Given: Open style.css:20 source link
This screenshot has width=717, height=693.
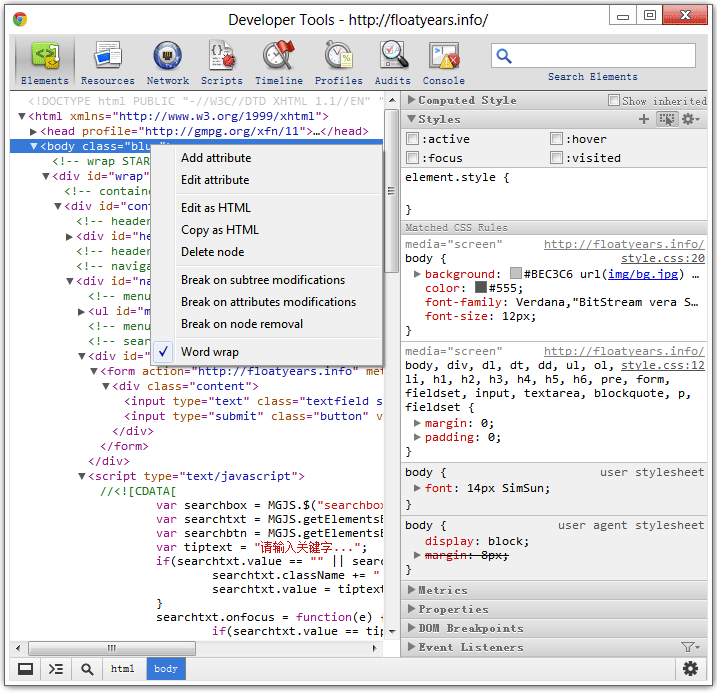Looking at the screenshot, I should point(663,258).
